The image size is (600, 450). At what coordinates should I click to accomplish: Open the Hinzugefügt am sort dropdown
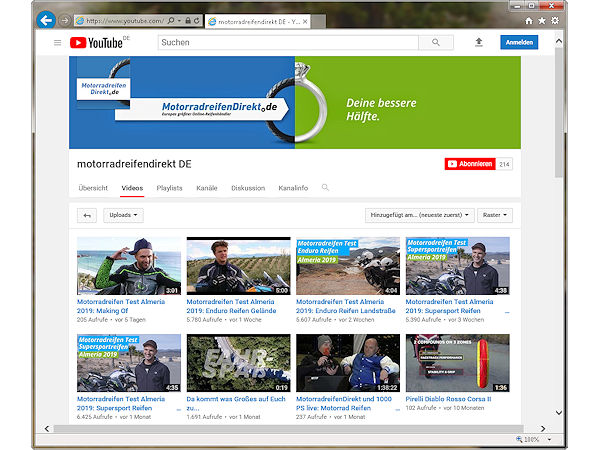(x=419, y=215)
